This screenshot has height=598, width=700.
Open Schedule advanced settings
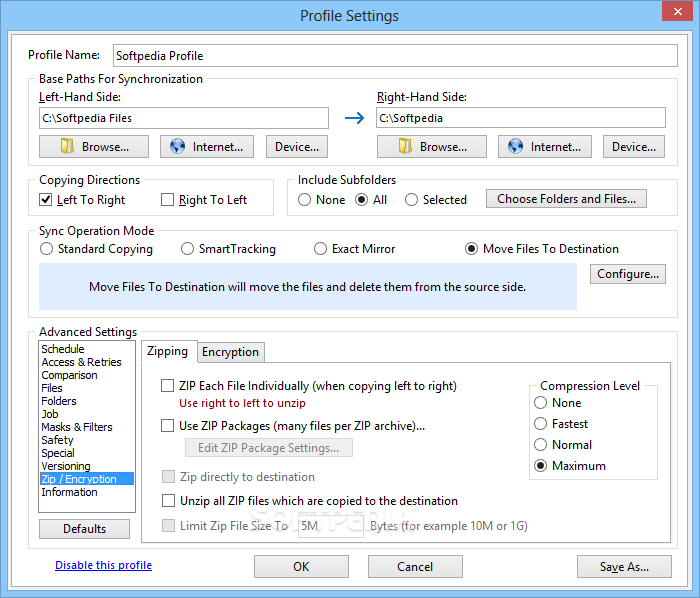(x=63, y=349)
